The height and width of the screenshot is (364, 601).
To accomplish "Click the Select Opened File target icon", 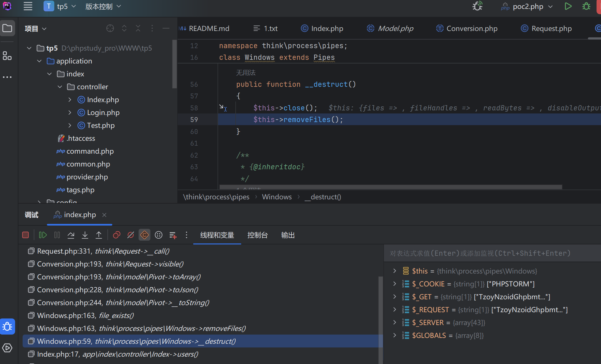I will click(110, 29).
